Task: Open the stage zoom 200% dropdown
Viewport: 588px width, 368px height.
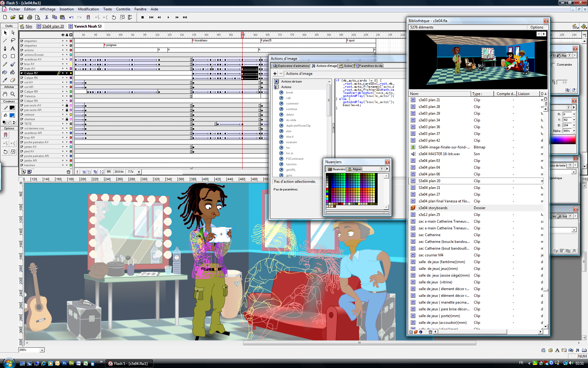Action: 42,350
